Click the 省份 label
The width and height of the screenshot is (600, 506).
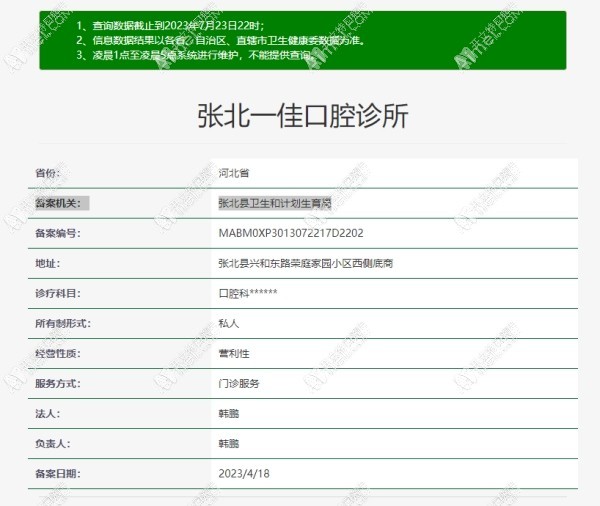pos(47,173)
